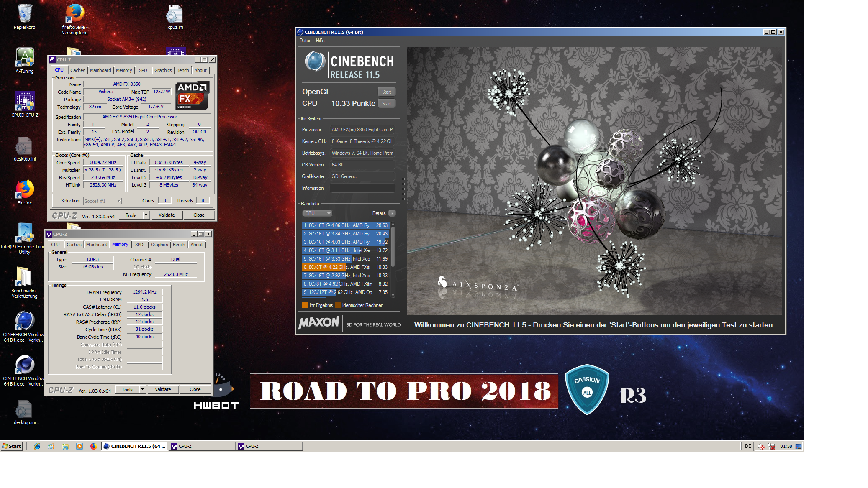The image size is (868, 488).
Task: Click the AMD FX-8350 processor Name field
Action: (127, 84)
